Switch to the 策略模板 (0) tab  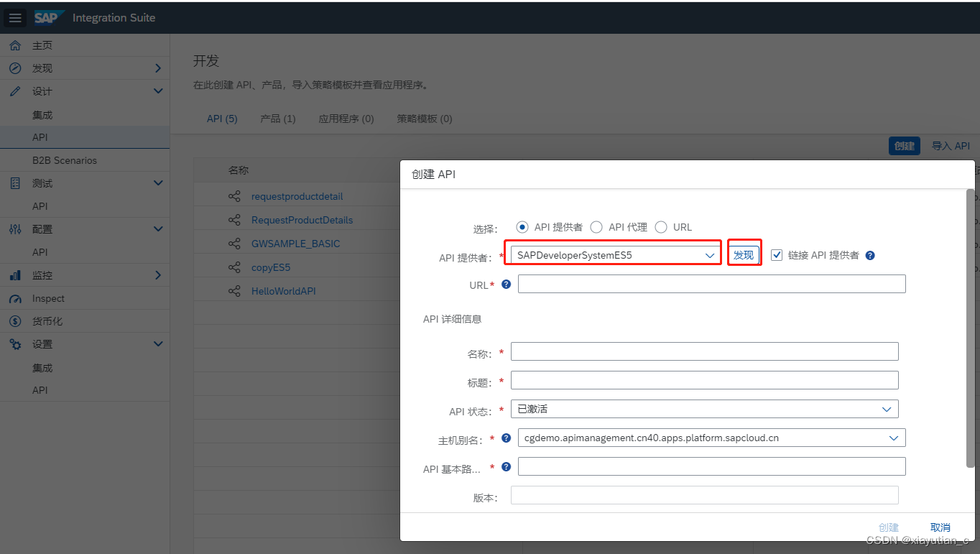425,119
